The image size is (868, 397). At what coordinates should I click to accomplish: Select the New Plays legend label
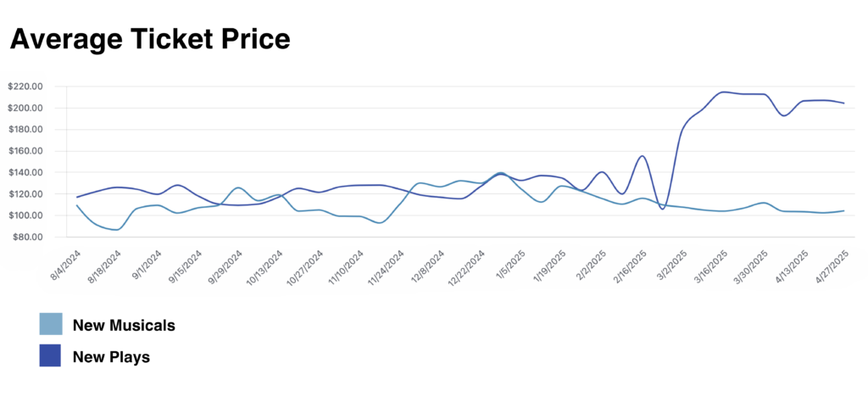[x=111, y=357]
